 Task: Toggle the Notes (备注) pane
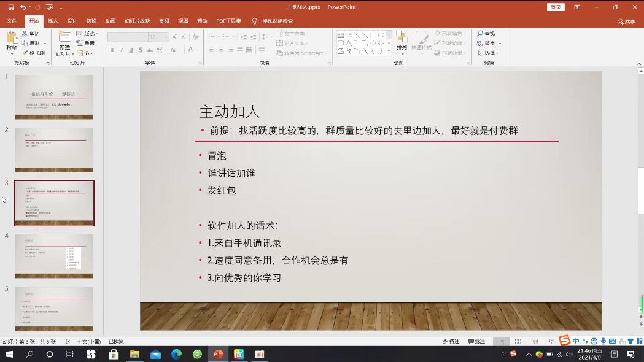coord(451,341)
